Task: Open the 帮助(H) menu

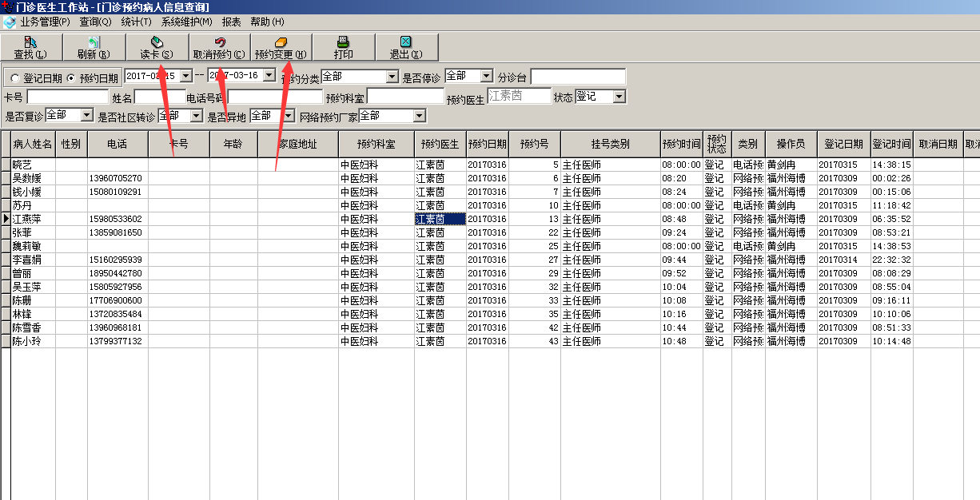Action: 267,22
